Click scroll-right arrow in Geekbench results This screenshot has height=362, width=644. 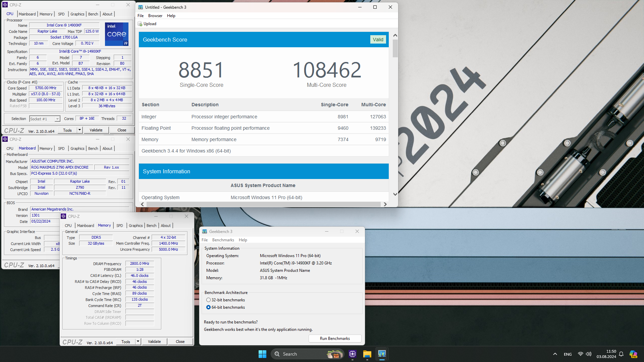click(385, 204)
